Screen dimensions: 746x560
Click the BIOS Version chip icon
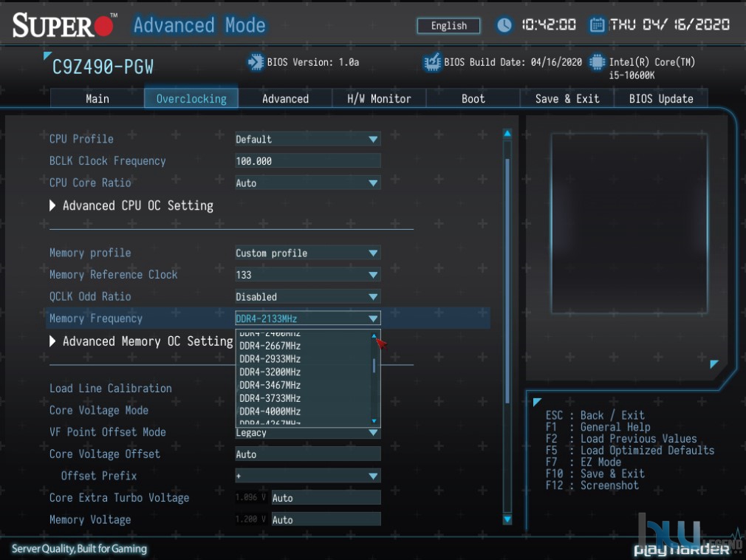click(256, 62)
